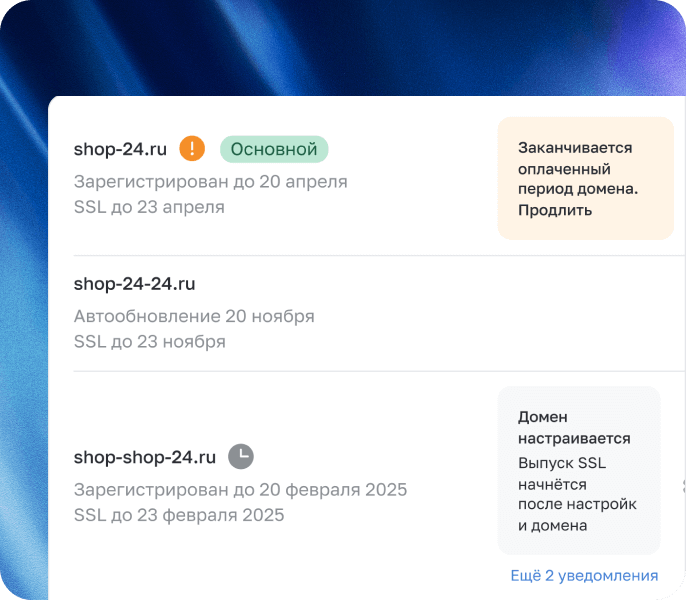Click the Зарегистрирован до 20 апреля line
Image resolution: width=686 pixels, height=600 pixels.
210,182
